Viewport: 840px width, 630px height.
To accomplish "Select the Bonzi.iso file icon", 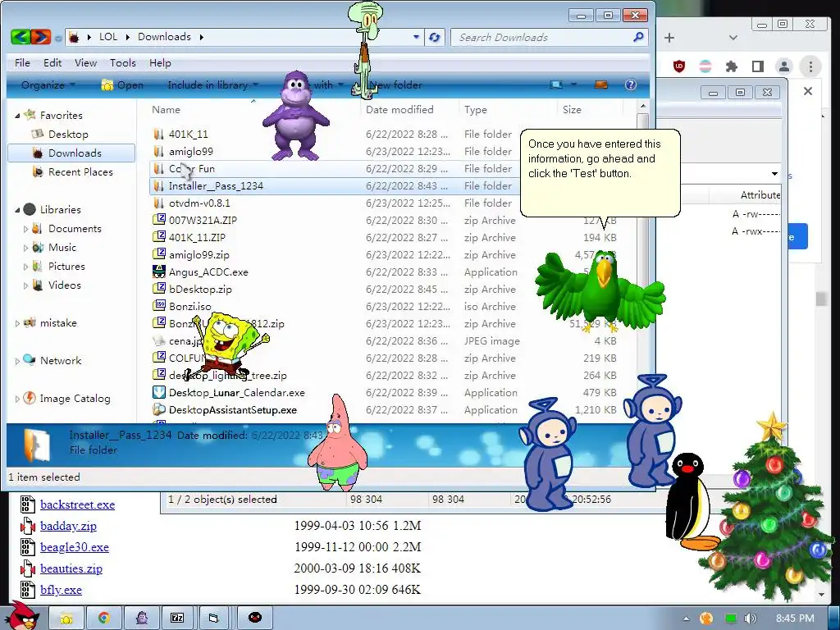I will 159,306.
